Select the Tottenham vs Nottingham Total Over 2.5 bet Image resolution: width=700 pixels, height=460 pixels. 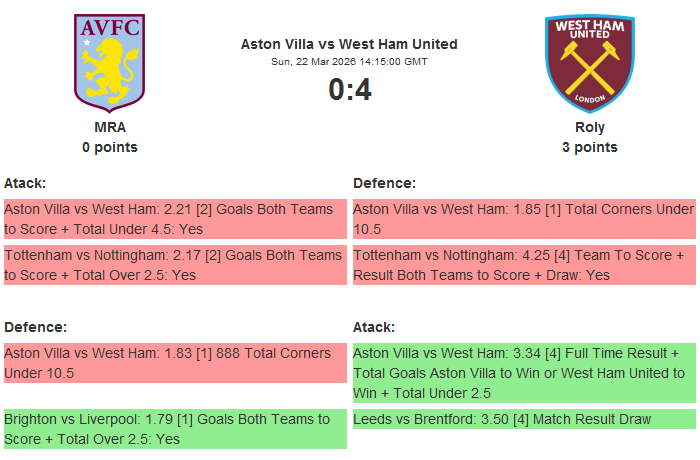coord(174,265)
